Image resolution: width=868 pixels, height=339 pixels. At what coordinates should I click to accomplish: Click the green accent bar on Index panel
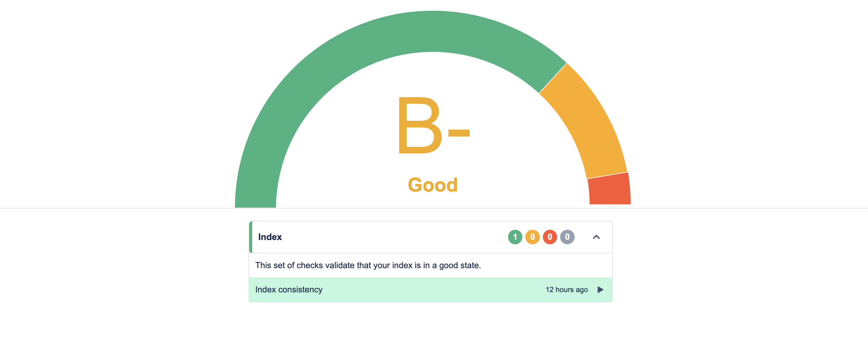pos(251,237)
